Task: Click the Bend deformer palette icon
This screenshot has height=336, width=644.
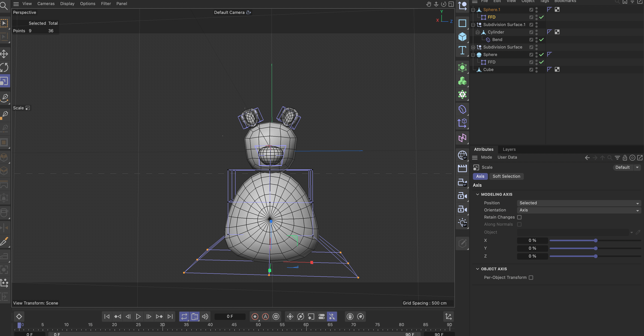Action: pyautogui.click(x=462, y=109)
